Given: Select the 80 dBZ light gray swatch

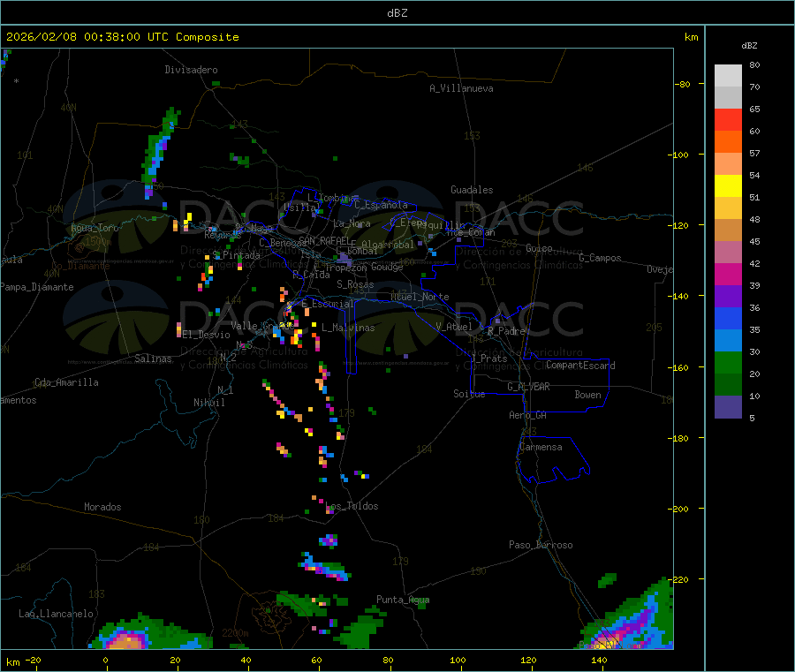Looking at the screenshot, I should [728, 76].
